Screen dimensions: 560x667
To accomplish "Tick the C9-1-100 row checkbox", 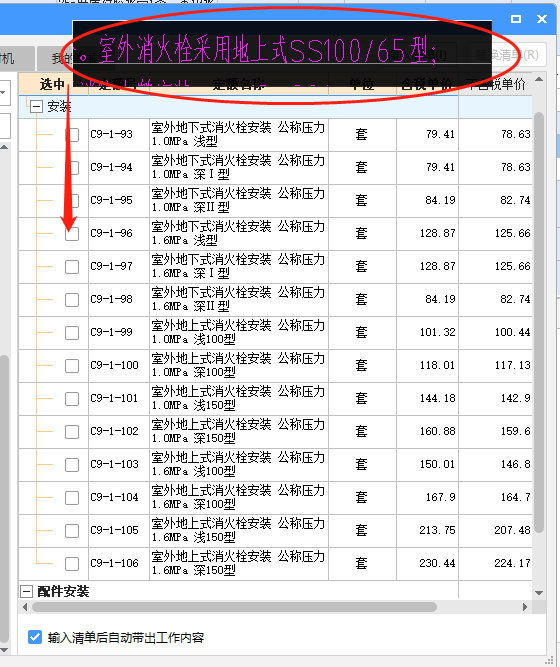I will tap(72, 365).
